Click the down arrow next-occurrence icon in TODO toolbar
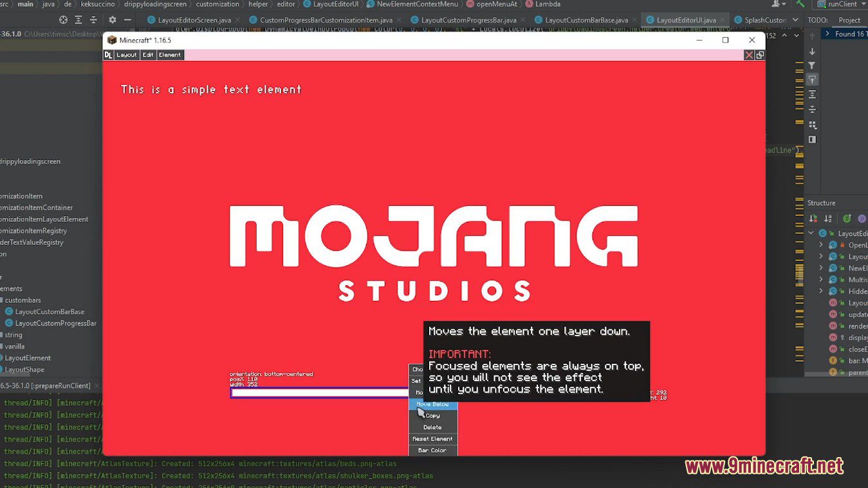 812,51
